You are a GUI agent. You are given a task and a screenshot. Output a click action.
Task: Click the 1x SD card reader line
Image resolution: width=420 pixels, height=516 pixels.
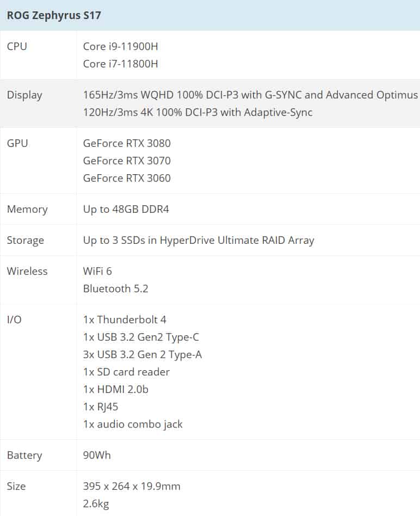click(x=126, y=372)
